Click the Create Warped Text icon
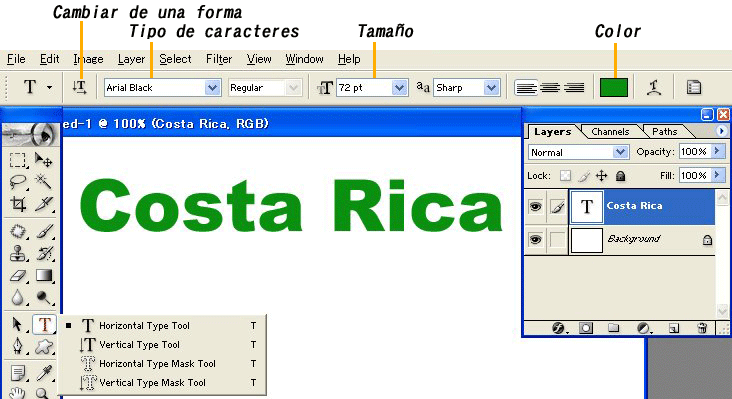Image resolution: width=732 pixels, height=399 pixels. pos(654,87)
